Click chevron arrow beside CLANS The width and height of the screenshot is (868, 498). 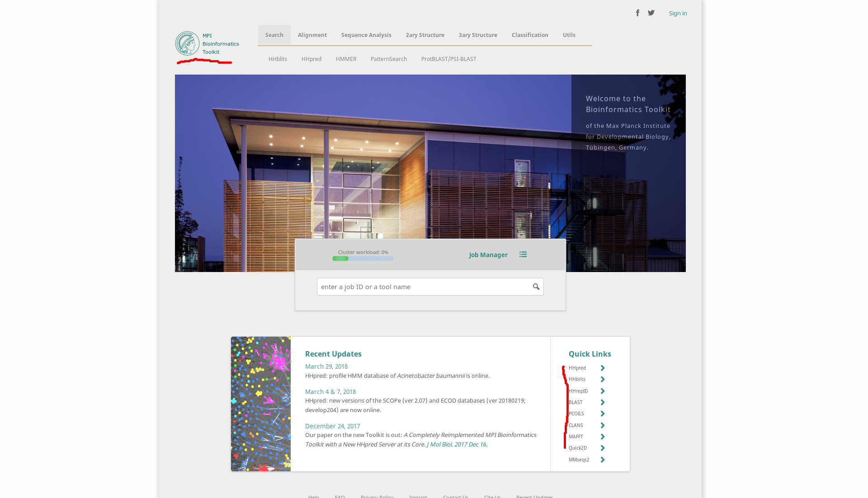(603, 426)
